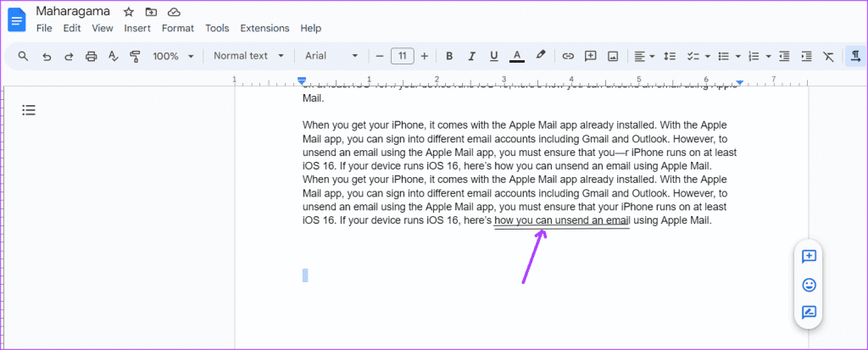The width and height of the screenshot is (868, 350).
Task: Increase font size with plus button
Action: pos(424,56)
